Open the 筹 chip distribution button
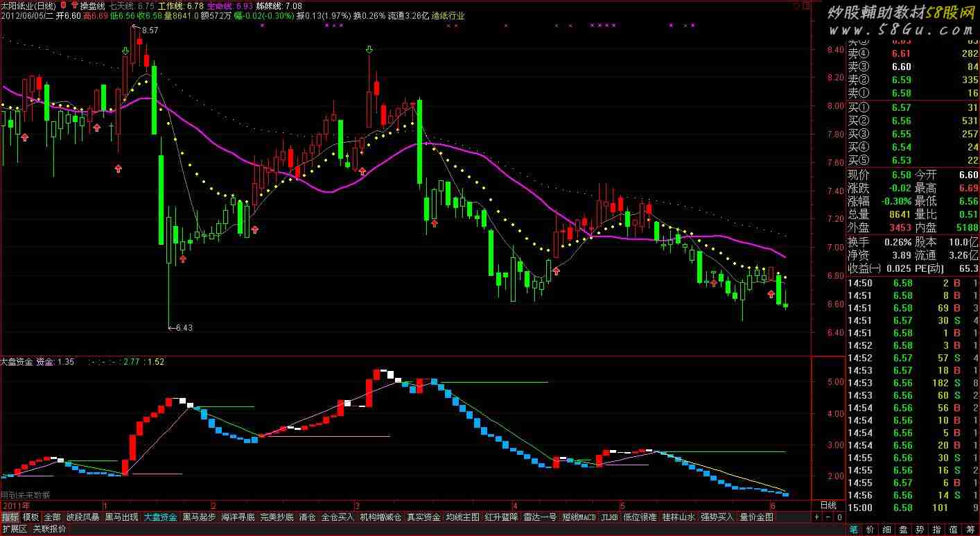The width and height of the screenshot is (980, 536). coord(970,529)
